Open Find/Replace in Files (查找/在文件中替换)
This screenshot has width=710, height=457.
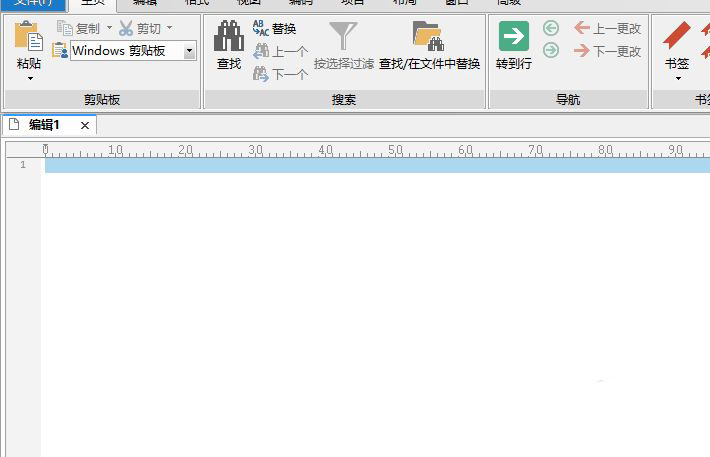pos(429,37)
